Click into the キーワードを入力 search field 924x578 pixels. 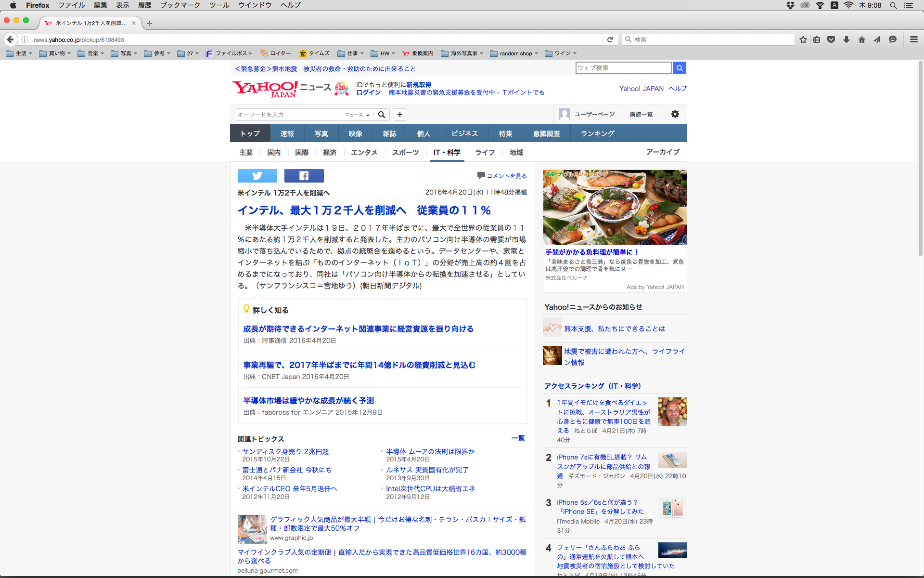(x=288, y=115)
